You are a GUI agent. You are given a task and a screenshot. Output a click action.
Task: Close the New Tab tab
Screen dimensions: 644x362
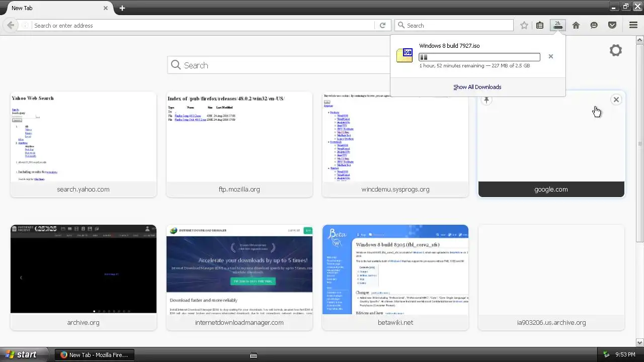106,8
